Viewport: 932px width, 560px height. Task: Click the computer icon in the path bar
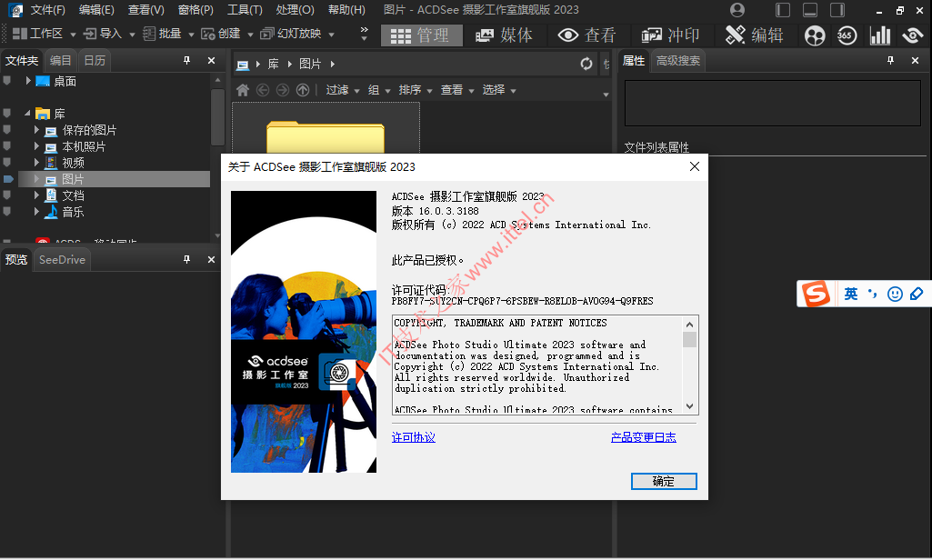(x=243, y=65)
